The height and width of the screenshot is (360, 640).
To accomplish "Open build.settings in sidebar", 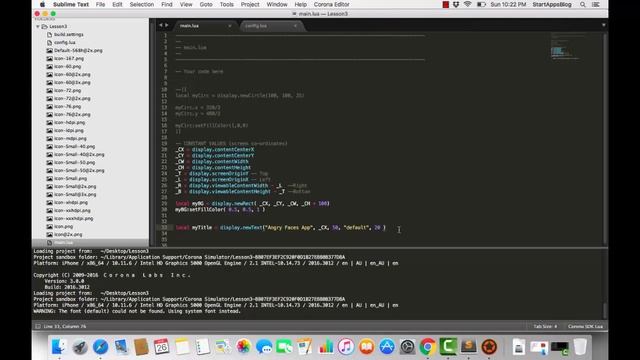I will pos(69,35).
